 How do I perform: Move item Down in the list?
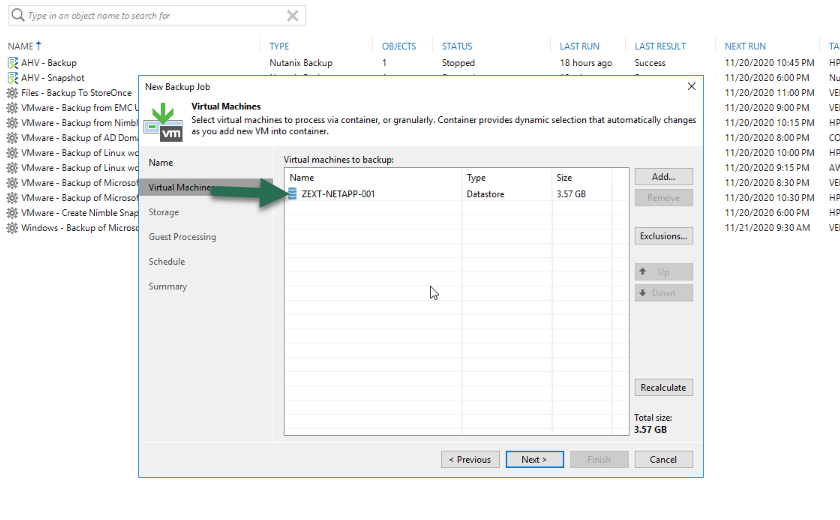point(664,293)
